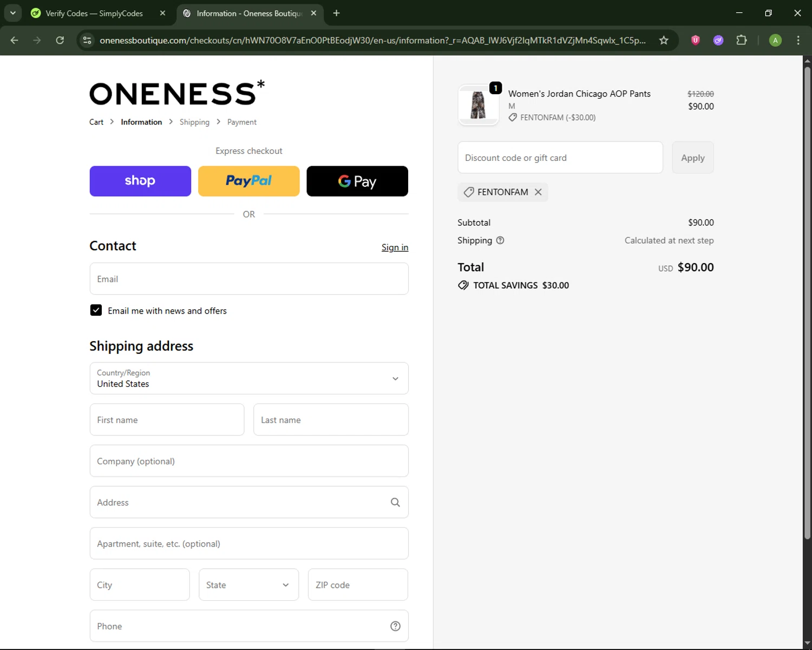Click the First name field
This screenshot has width=812, height=650.
167,420
